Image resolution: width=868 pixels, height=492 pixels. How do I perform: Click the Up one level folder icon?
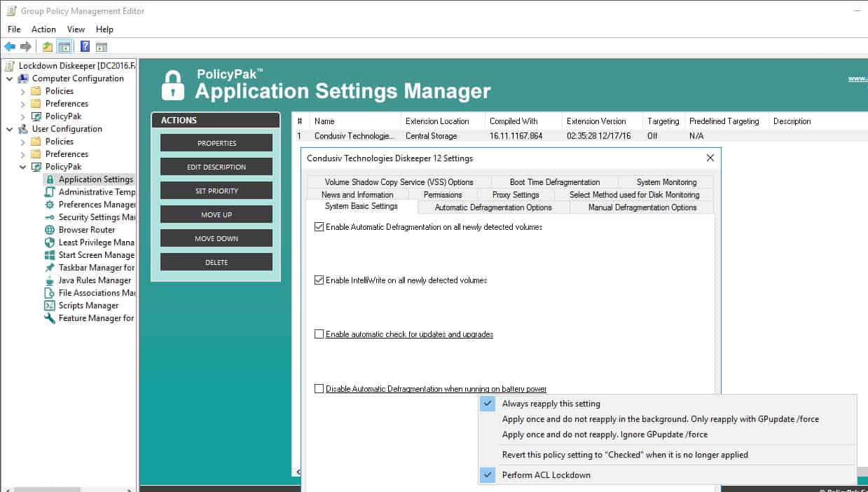(x=48, y=47)
